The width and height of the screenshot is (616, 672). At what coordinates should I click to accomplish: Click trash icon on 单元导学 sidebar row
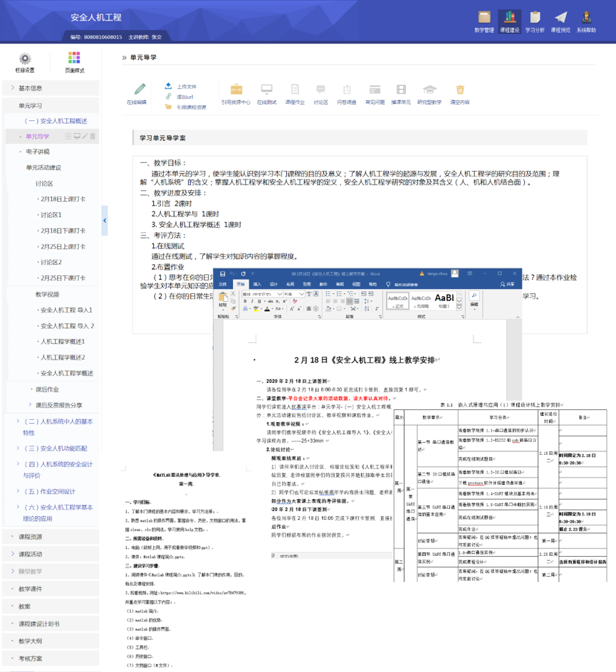click(93, 136)
